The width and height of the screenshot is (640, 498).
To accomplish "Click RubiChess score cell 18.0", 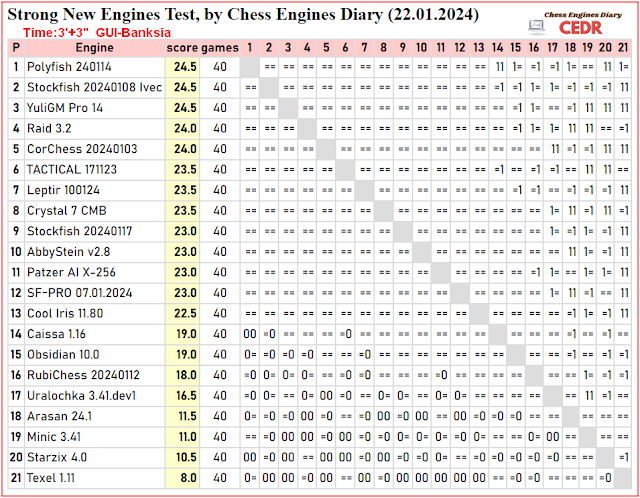I will tap(182, 375).
